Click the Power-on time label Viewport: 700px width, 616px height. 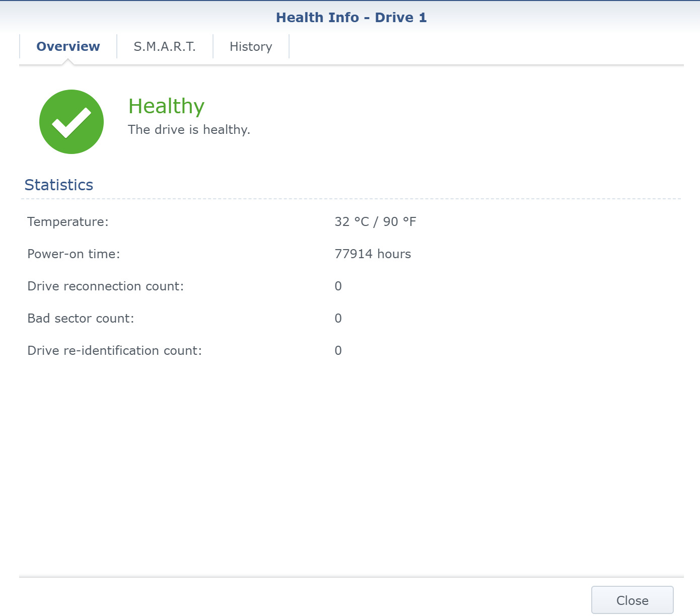(x=74, y=254)
